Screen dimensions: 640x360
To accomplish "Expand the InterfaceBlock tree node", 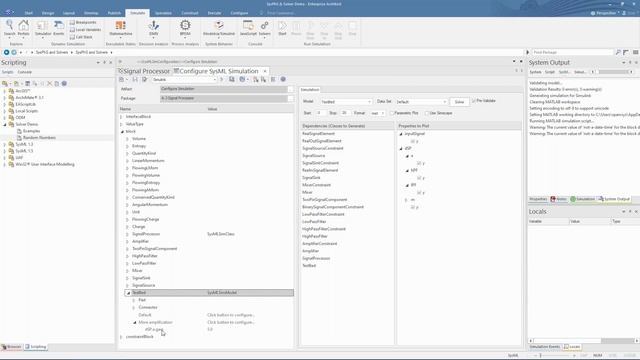I will pyautogui.click(x=121, y=117).
